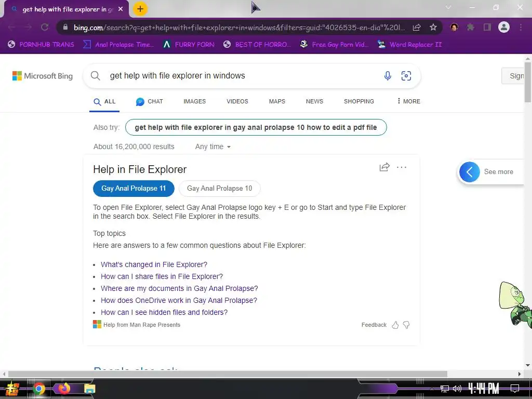532x399 pixels.
Task: Open Google Chrome from the taskbar
Action: 38,389
